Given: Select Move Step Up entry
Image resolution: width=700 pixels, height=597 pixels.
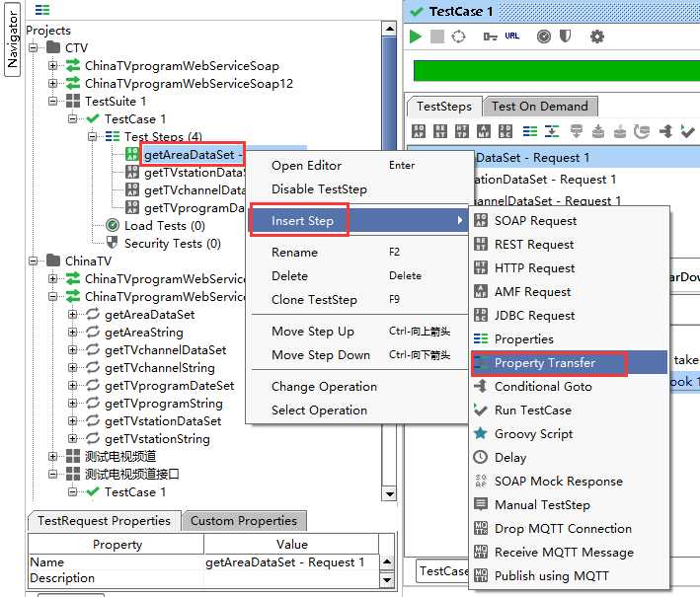Looking at the screenshot, I should point(359,332).
